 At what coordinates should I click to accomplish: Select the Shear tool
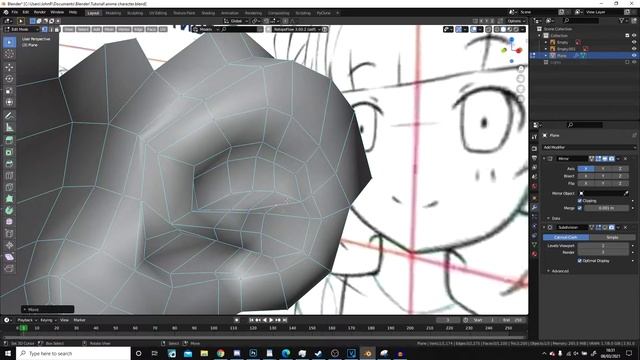coord(9,257)
